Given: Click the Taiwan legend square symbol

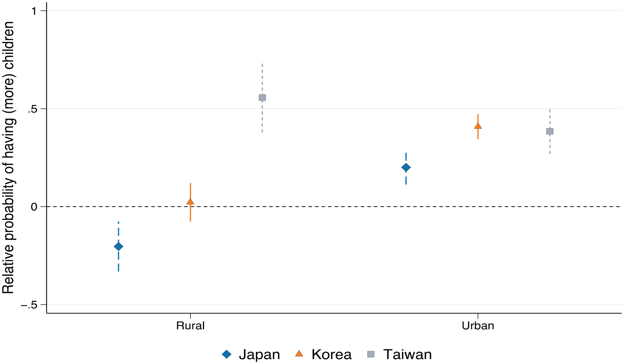Looking at the screenshot, I should [x=371, y=354].
